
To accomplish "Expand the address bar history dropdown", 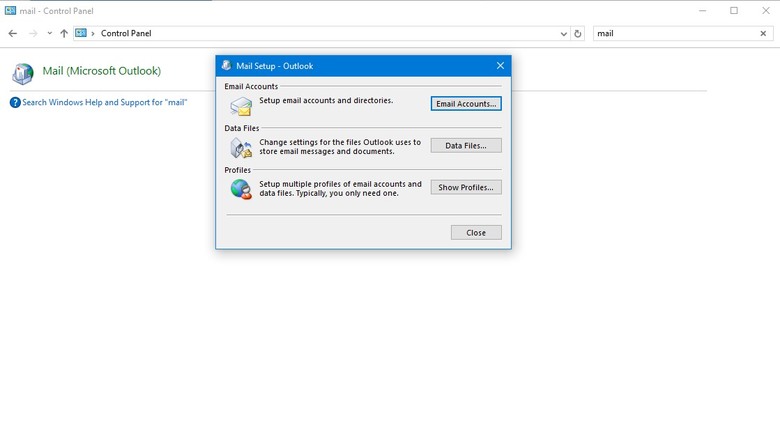I will [563, 34].
